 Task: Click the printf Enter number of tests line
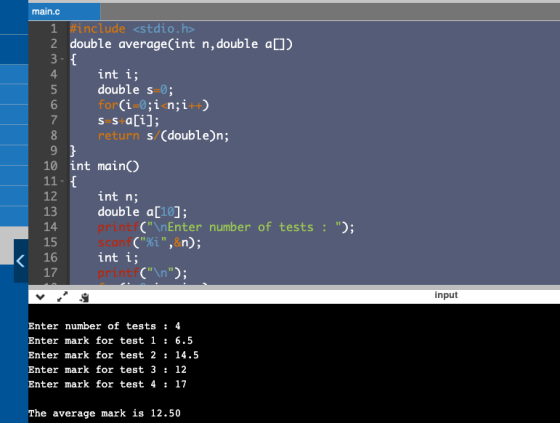226,227
